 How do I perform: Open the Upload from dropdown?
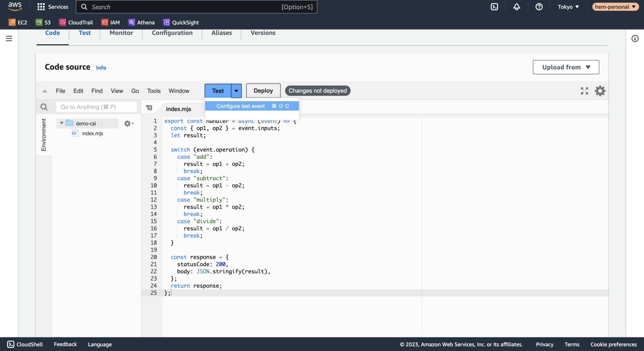(x=566, y=67)
